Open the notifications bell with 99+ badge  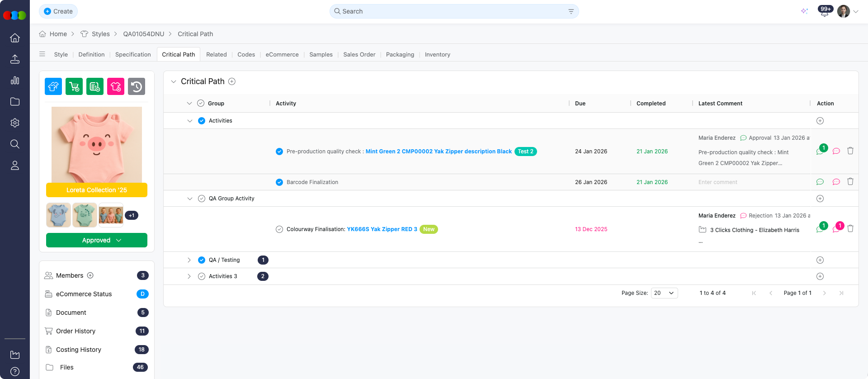pyautogui.click(x=825, y=12)
